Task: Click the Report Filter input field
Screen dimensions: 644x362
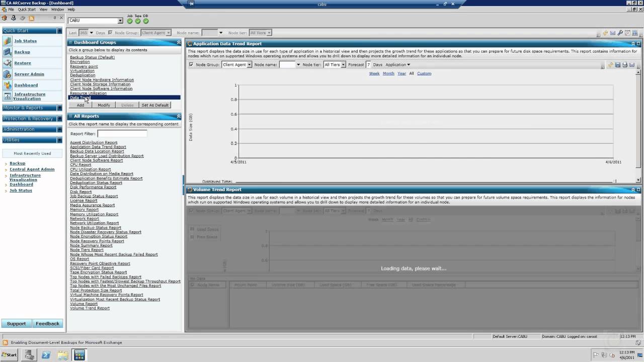Action: 122,134
